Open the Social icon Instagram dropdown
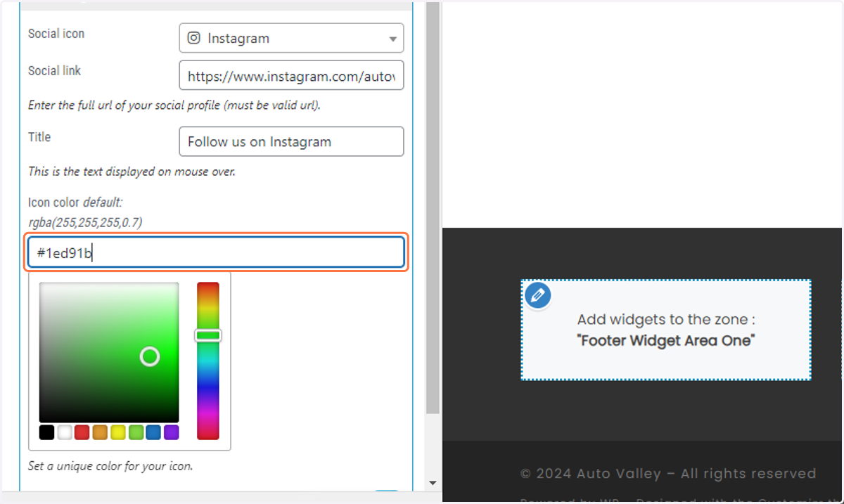 click(291, 38)
